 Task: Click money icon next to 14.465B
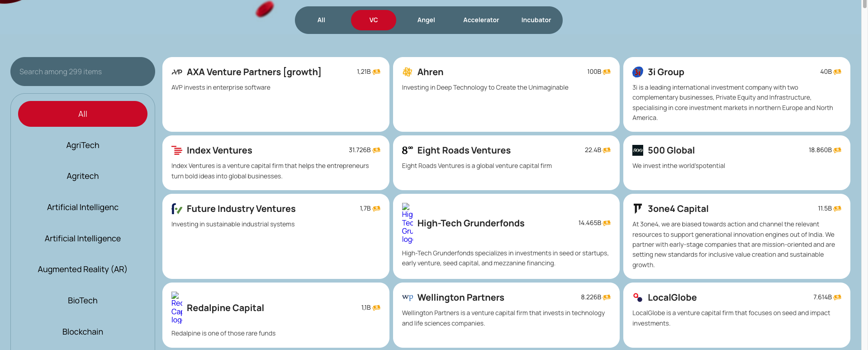[x=607, y=223]
